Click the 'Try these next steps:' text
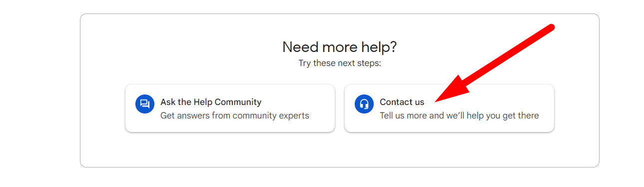This screenshot has width=644, height=187. tap(340, 63)
